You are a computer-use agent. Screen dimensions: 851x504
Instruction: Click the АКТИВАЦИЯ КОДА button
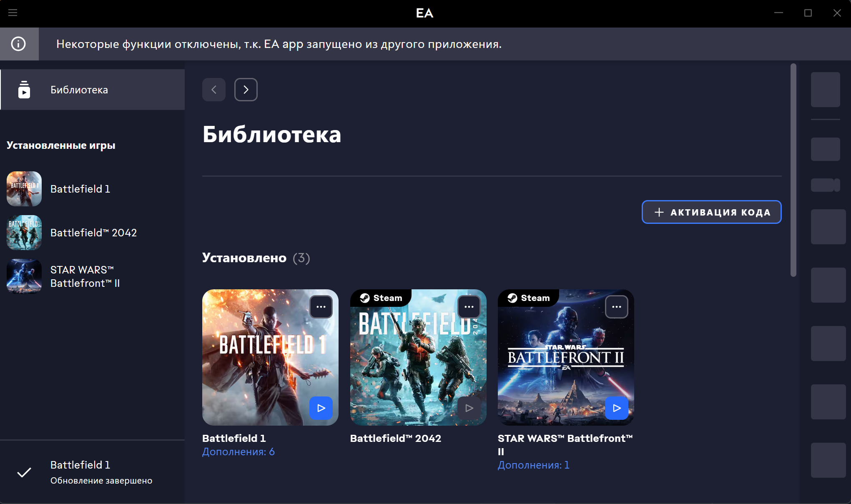[x=711, y=212]
